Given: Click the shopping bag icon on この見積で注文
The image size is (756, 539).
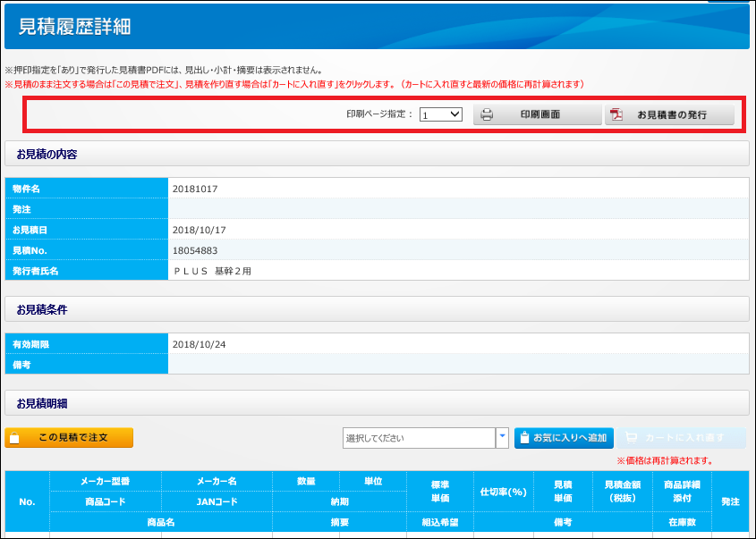Looking at the screenshot, I should coord(15,438).
